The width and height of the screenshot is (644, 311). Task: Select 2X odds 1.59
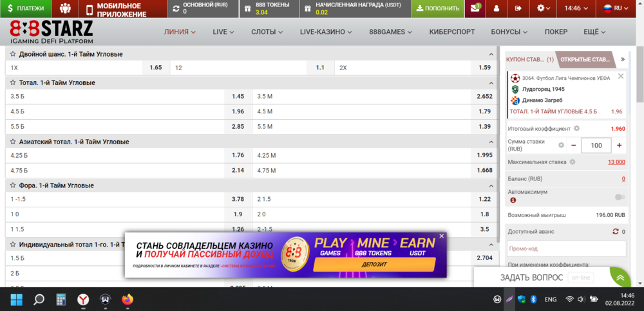(484, 68)
